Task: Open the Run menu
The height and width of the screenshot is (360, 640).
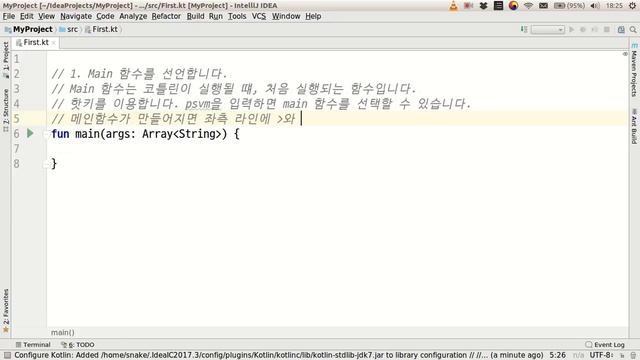Action: coord(216,16)
